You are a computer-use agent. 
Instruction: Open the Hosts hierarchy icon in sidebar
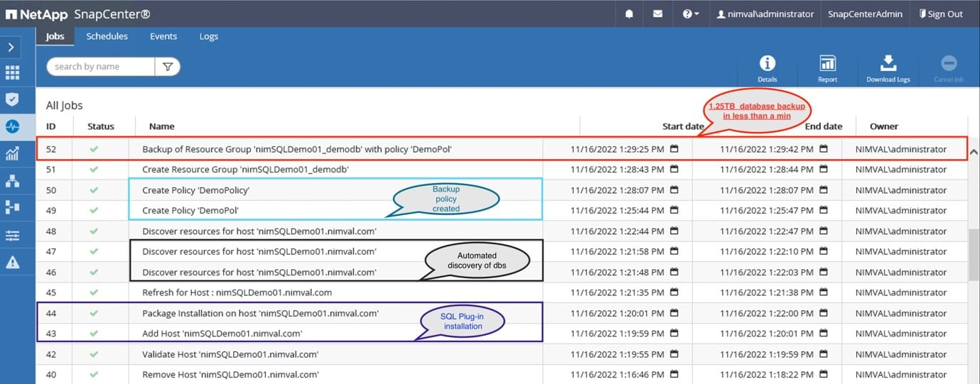click(12, 181)
